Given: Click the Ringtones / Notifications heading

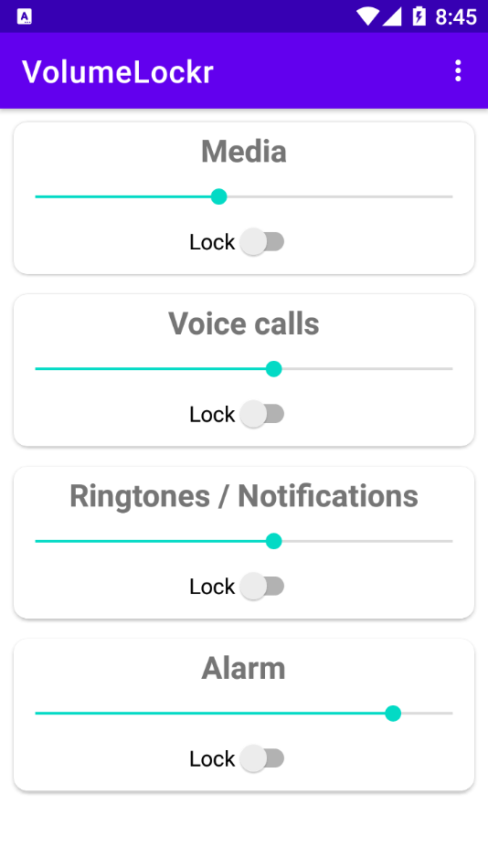Looking at the screenshot, I should [x=244, y=496].
